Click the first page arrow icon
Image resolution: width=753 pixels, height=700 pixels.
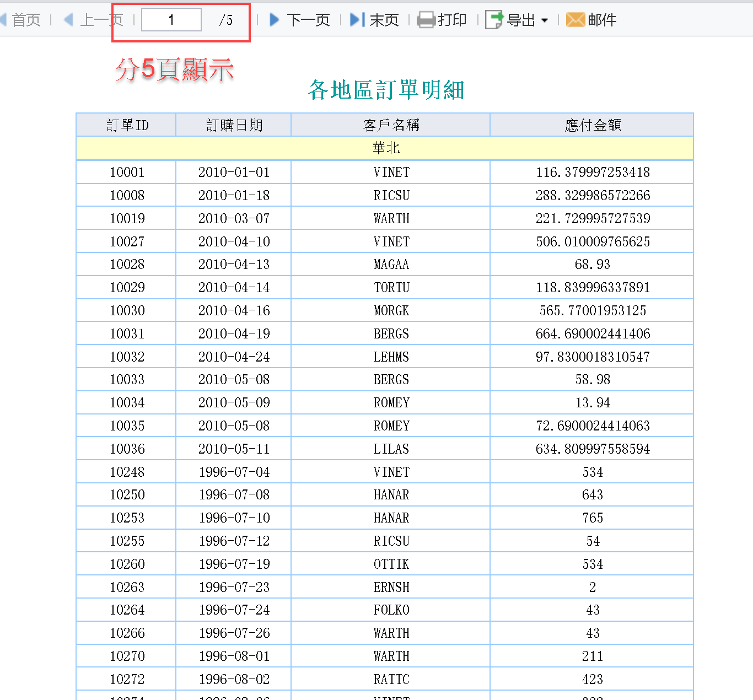point(3,20)
